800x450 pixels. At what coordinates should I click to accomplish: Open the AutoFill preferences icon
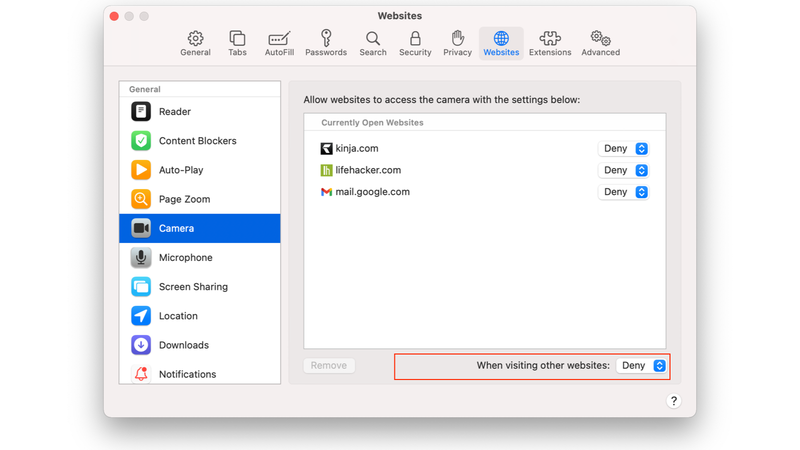coord(279,38)
